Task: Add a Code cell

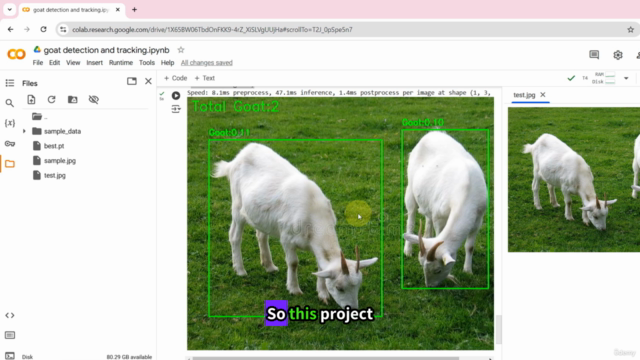Action: (176, 78)
